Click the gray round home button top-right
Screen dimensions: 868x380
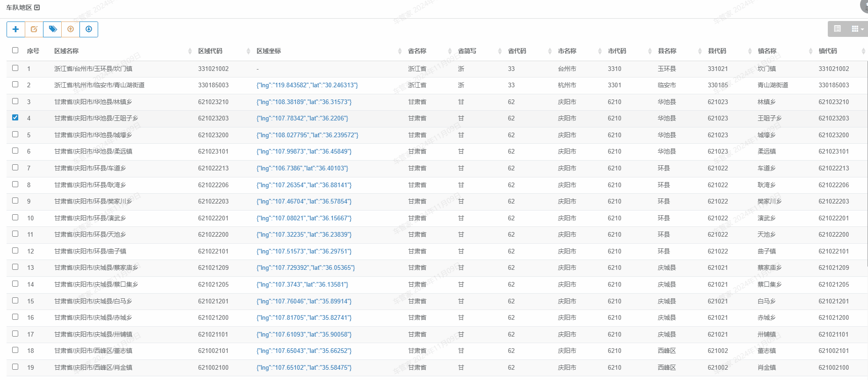click(x=864, y=5)
